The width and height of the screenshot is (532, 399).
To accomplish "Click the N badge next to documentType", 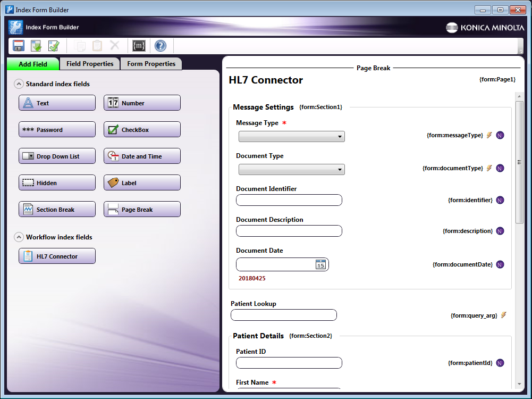I will coord(500,168).
